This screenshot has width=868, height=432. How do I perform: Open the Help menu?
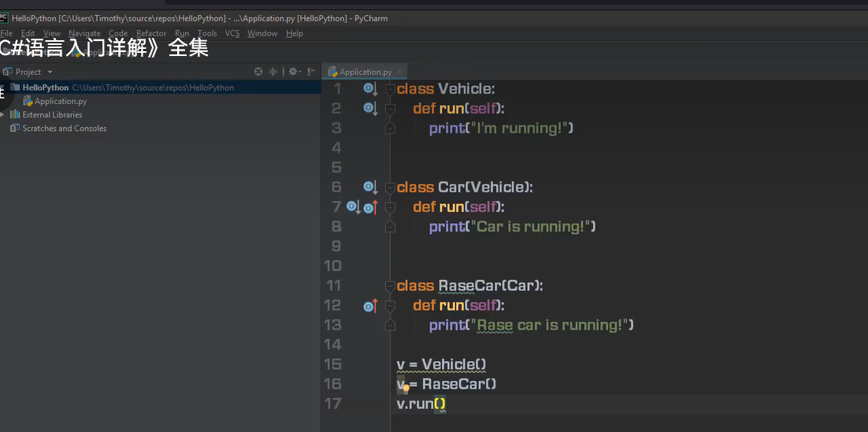tap(295, 33)
